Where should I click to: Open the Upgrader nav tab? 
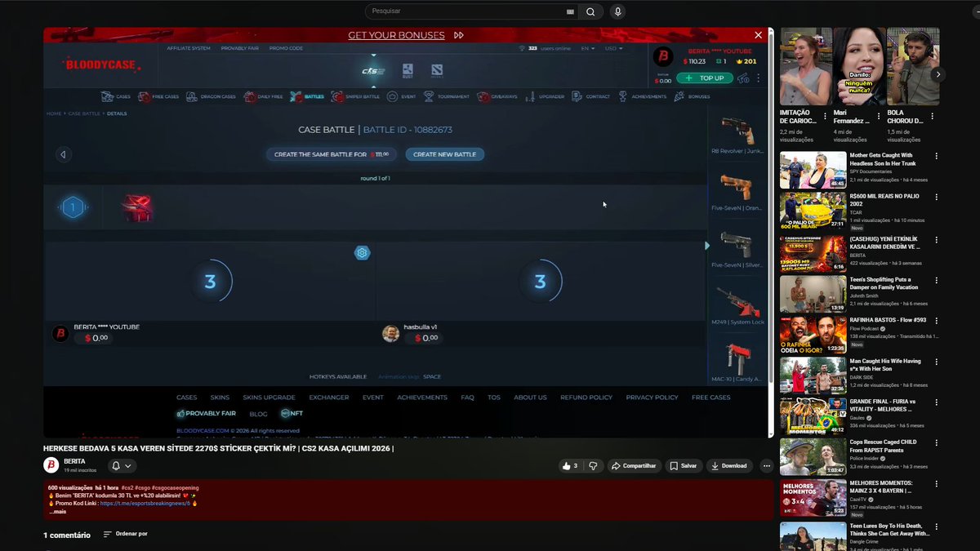545,96
